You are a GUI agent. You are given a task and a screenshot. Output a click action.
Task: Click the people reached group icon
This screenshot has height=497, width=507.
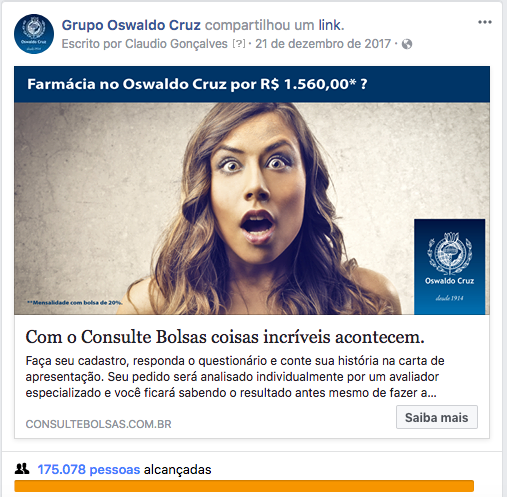[x=22, y=469]
